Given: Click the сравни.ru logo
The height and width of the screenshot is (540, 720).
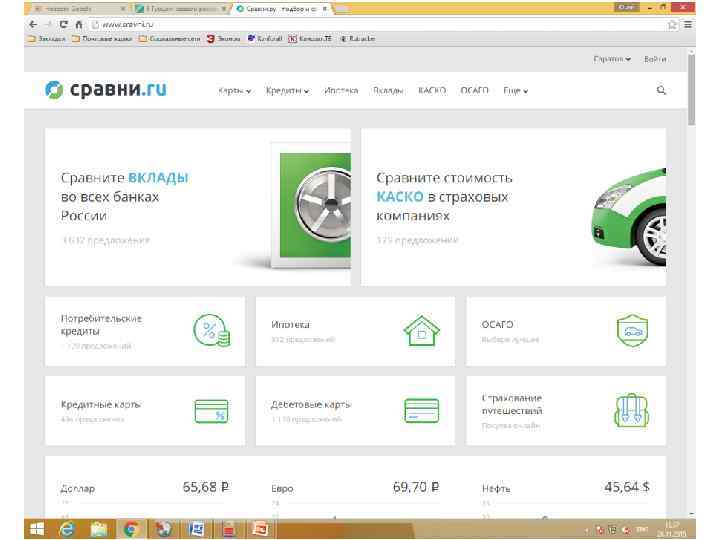Looking at the screenshot, I should tap(106, 89).
